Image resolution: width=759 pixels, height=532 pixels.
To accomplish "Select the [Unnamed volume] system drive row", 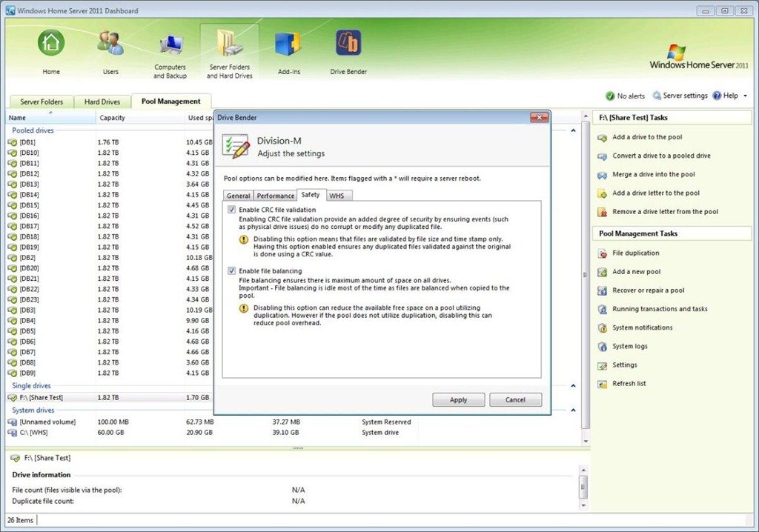I will tap(213, 422).
